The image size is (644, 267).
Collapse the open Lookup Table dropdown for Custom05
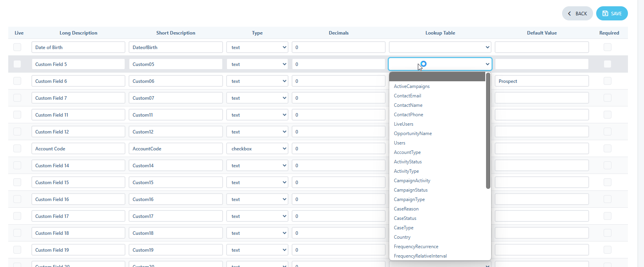(x=440, y=64)
